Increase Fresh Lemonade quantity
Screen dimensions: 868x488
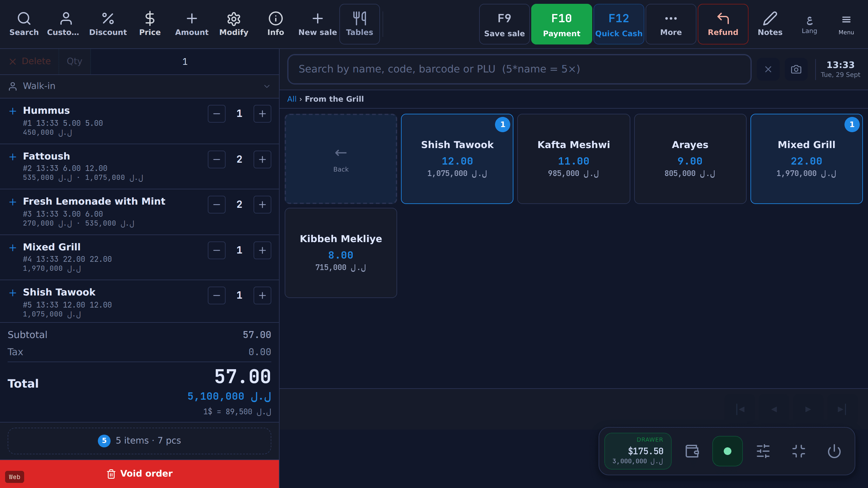tap(262, 204)
